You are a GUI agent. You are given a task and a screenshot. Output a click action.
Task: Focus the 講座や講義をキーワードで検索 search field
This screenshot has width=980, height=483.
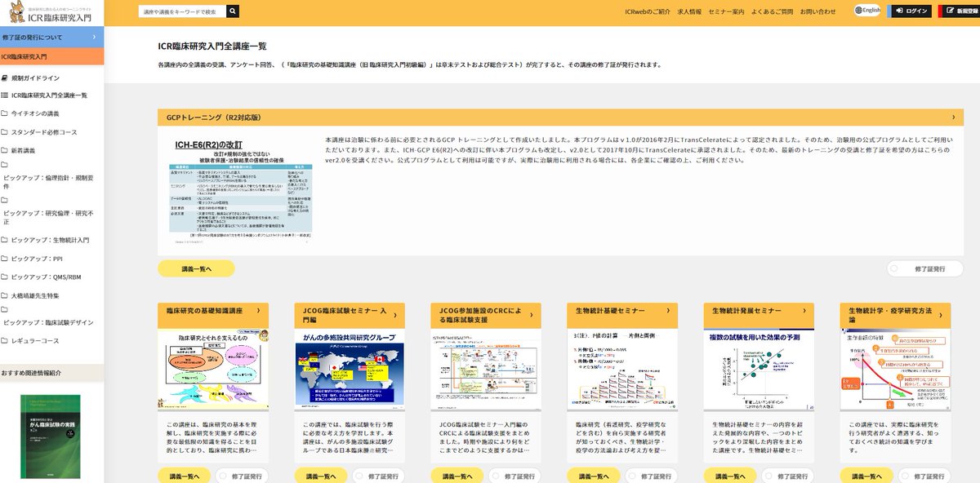click(182, 11)
